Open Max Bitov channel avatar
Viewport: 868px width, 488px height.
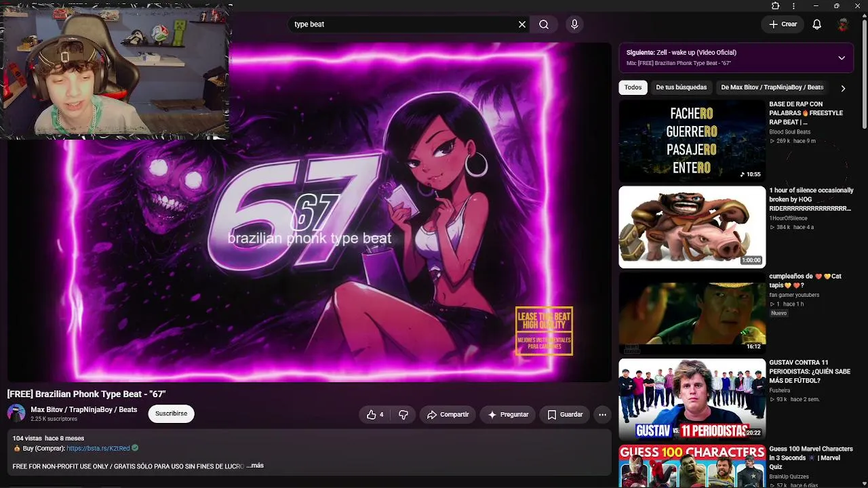(x=16, y=413)
